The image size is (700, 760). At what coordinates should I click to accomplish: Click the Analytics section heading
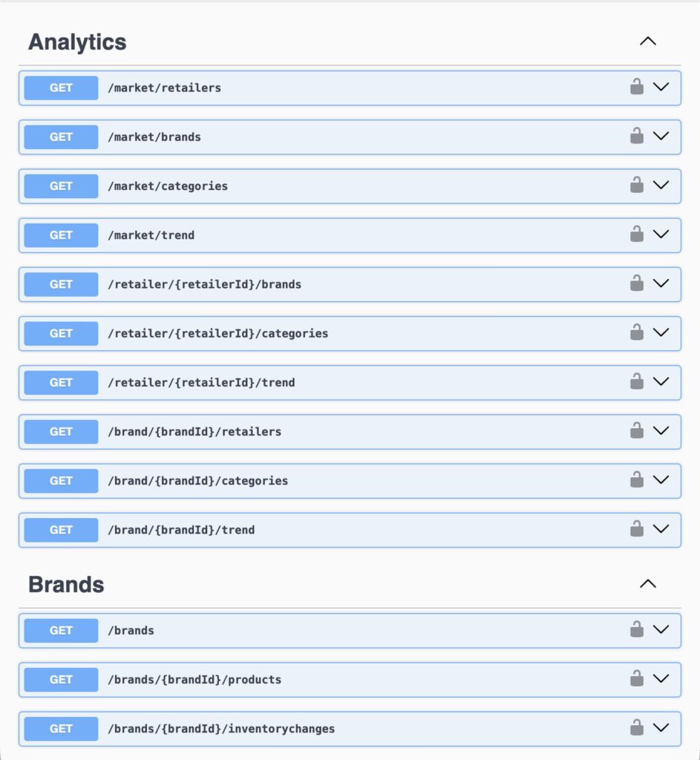pyautogui.click(x=77, y=42)
